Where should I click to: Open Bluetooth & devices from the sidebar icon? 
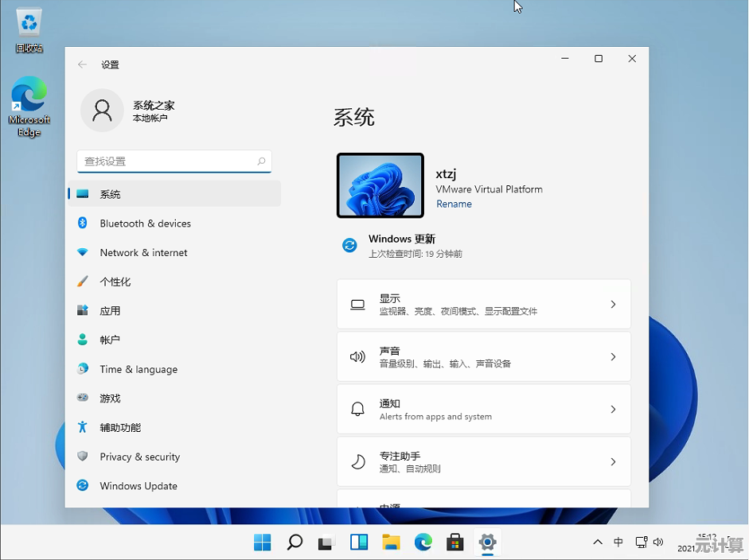tap(83, 224)
